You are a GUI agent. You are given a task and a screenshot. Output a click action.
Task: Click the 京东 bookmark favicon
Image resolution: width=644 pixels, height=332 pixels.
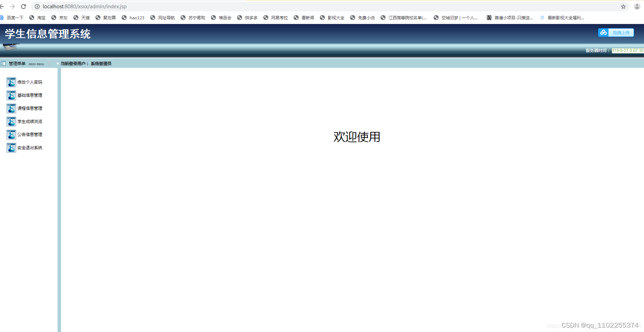click(x=53, y=18)
